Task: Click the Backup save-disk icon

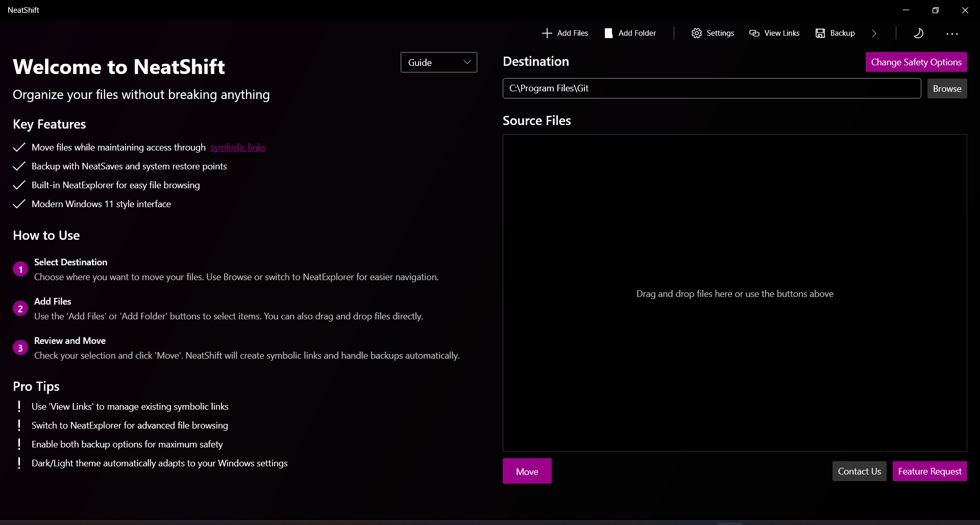Action: pos(820,33)
